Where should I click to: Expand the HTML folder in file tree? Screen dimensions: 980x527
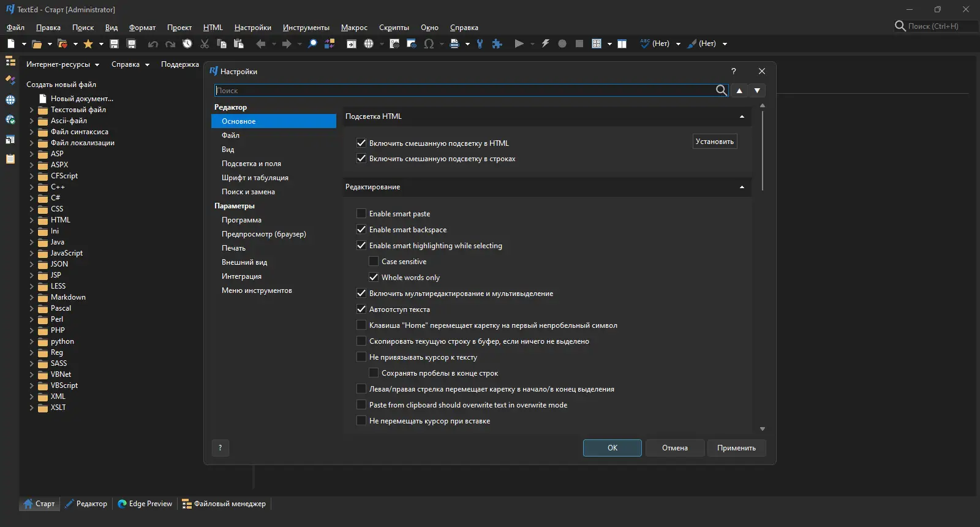coord(31,220)
